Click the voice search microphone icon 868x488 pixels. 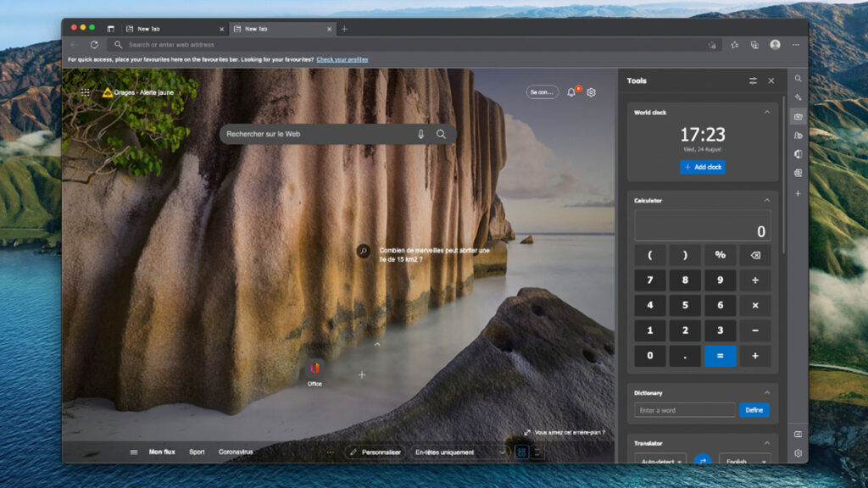(420, 134)
